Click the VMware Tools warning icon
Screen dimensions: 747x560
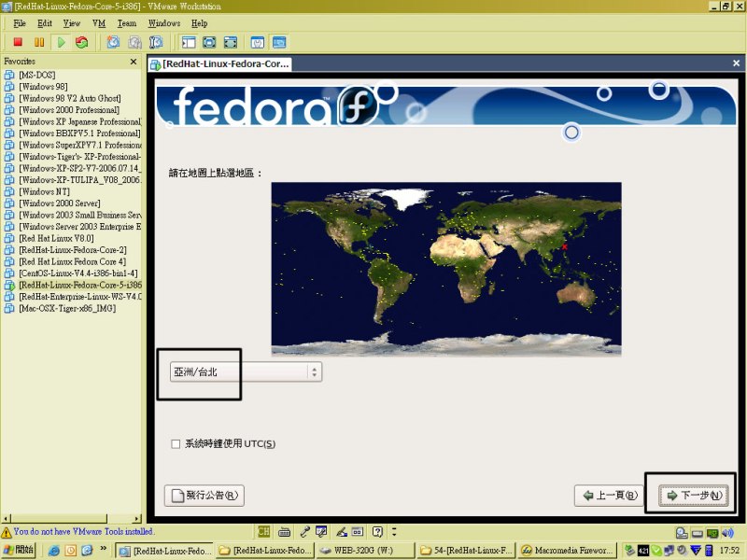click(7, 532)
